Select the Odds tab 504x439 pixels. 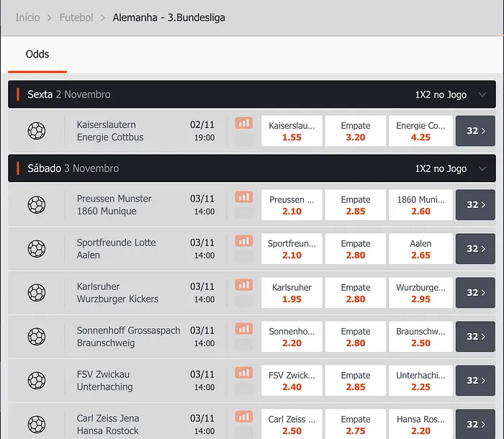click(37, 54)
